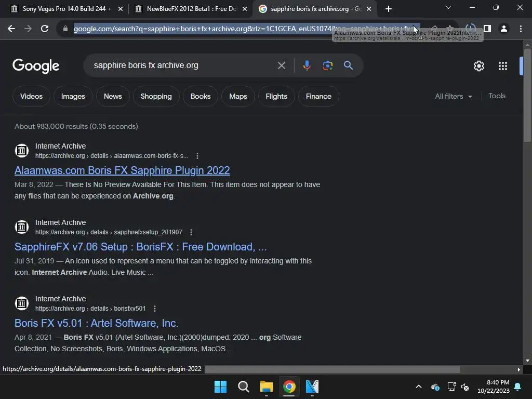
Task: View site information lock icon
Action: tap(65, 29)
